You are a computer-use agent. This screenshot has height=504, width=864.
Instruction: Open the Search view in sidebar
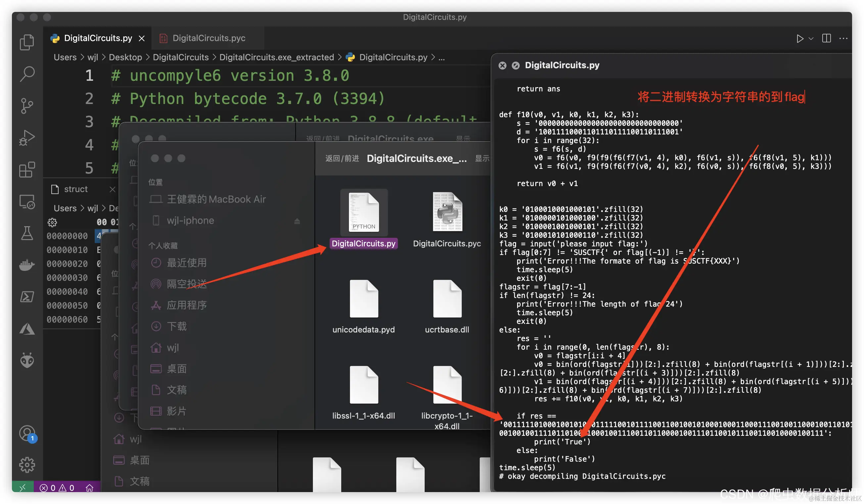tap(27, 74)
